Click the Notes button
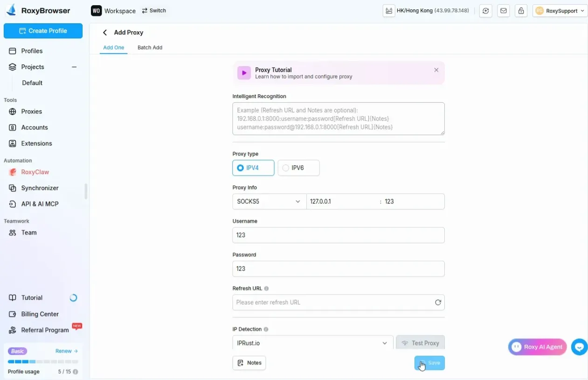Viewport: 588px width, 380px height. (x=249, y=363)
